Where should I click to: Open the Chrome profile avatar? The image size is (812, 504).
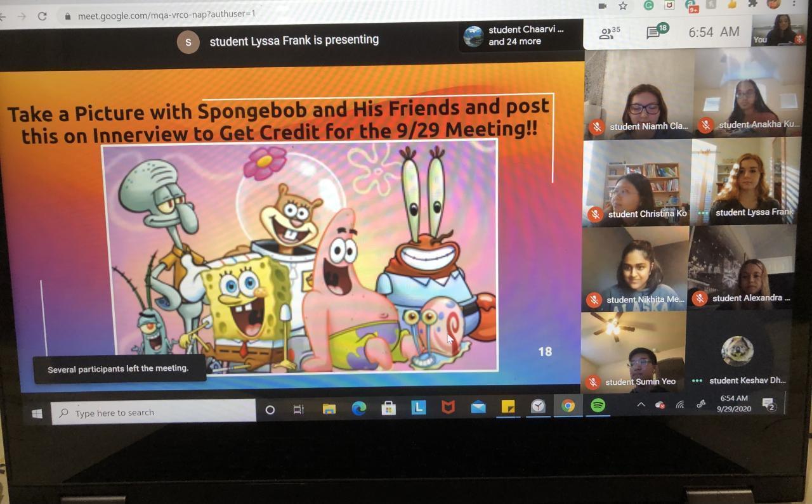click(x=773, y=4)
